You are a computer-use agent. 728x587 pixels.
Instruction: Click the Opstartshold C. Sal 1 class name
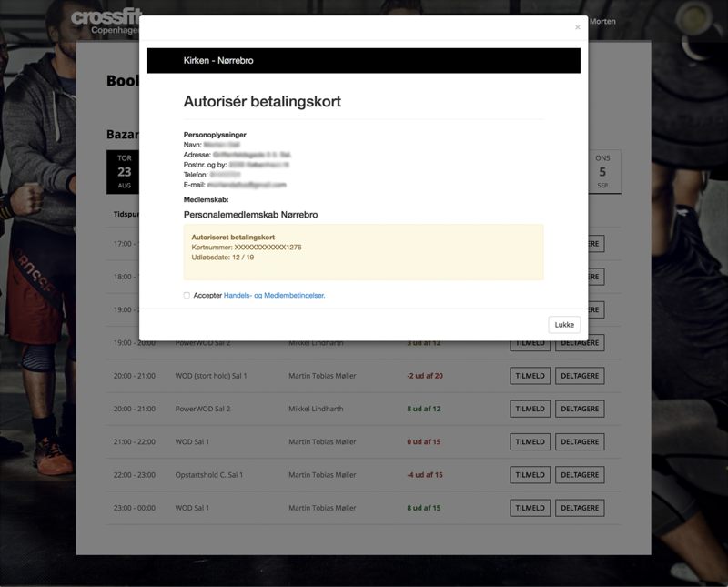[209, 475]
